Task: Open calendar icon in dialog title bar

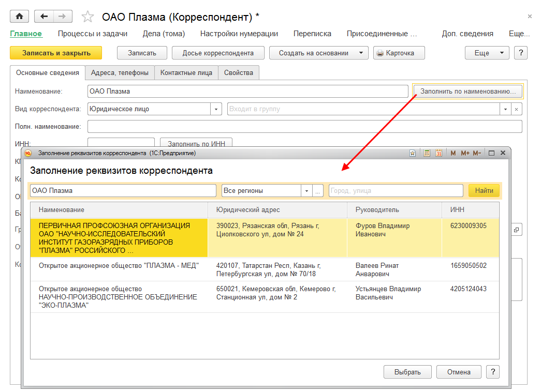Action: click(438, 153)
